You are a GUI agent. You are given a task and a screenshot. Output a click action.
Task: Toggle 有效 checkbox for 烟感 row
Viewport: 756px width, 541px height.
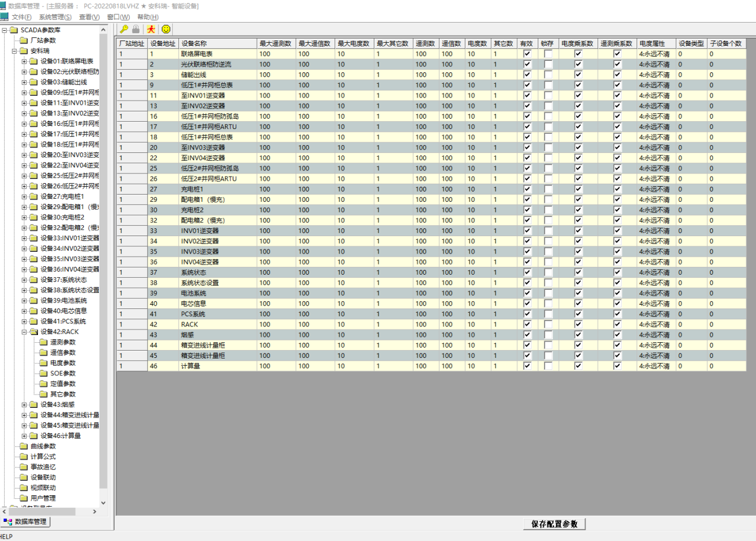click(528, 335)
